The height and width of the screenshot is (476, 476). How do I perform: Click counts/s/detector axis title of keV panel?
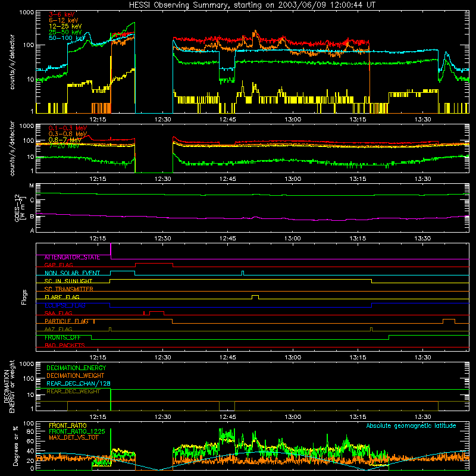click(12, 62)
